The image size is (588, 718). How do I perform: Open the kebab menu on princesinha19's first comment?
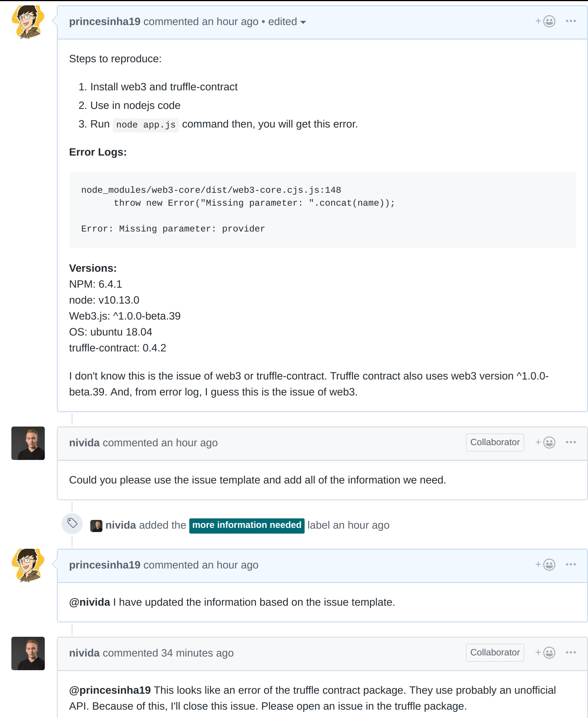(x=570, y=21)
